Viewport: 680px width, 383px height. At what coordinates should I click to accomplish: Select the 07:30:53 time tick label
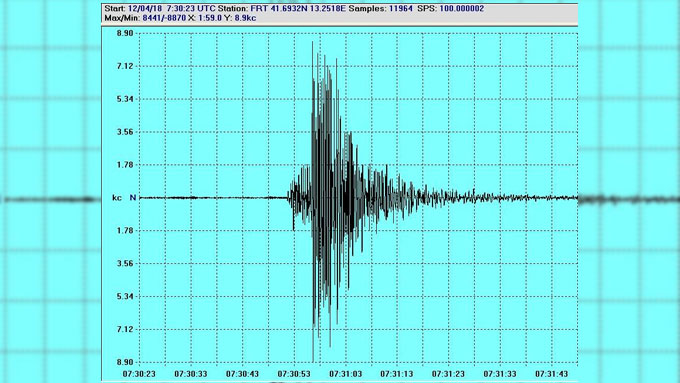294,374
